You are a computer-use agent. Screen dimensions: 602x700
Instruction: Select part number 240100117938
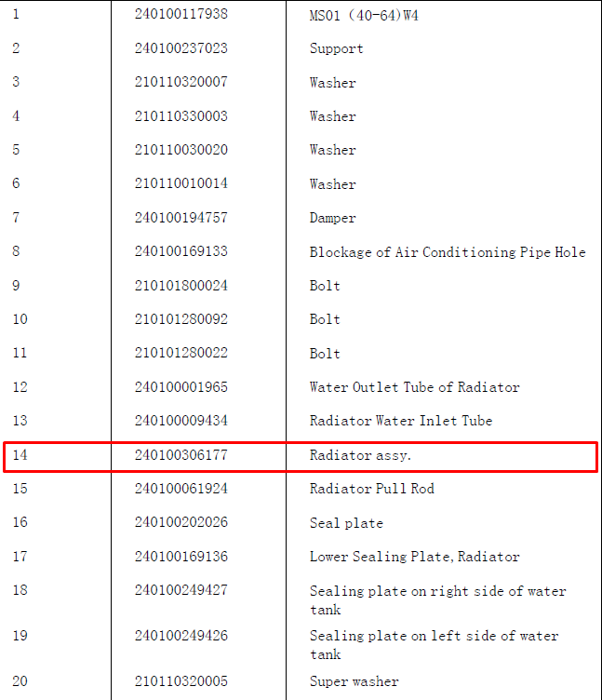181,14
